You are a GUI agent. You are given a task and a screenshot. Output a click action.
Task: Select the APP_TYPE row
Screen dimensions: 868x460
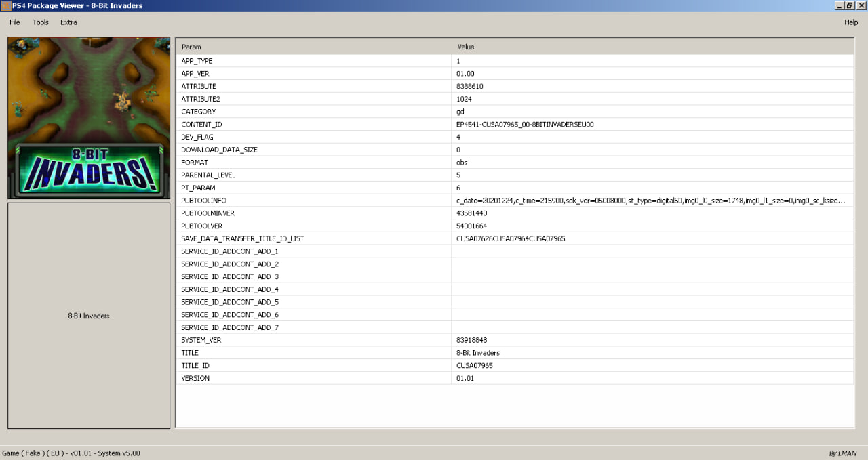click(x=515, y=61)
